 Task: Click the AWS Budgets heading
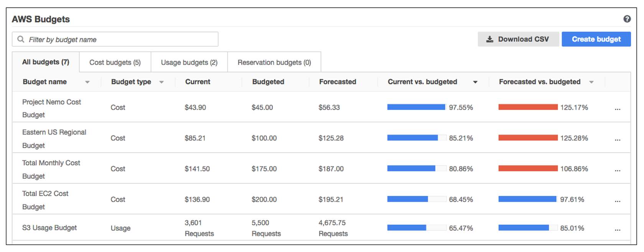coord(41,19)
